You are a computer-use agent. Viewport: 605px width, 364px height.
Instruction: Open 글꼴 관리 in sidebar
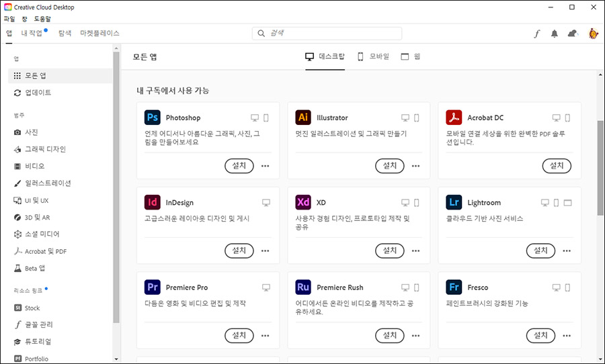[34, 324]
